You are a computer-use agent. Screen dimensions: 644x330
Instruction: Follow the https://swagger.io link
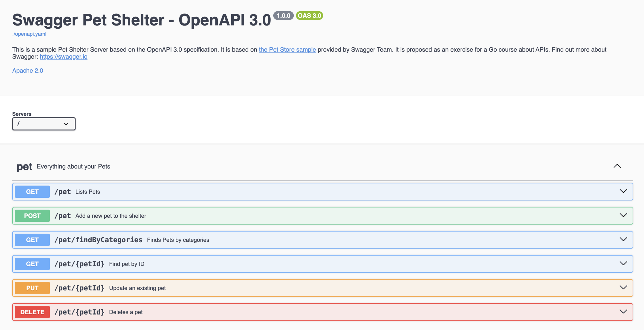tap(63, 56)
